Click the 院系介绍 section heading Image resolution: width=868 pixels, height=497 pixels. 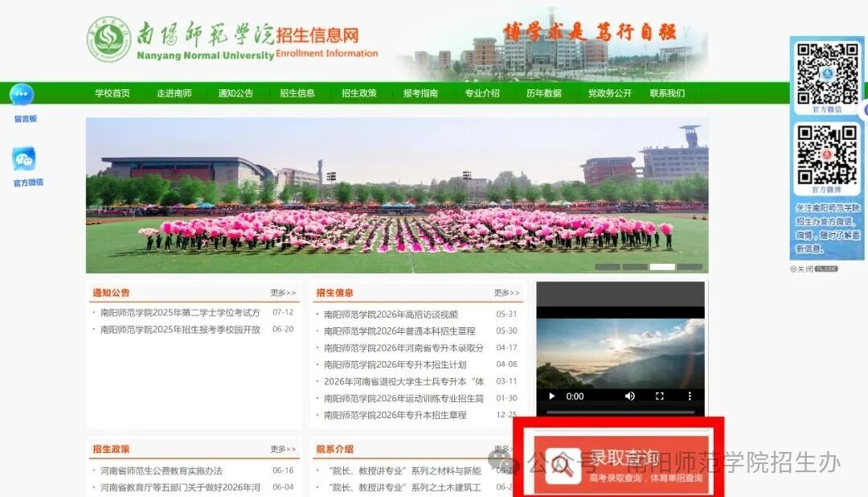(334, 449)
